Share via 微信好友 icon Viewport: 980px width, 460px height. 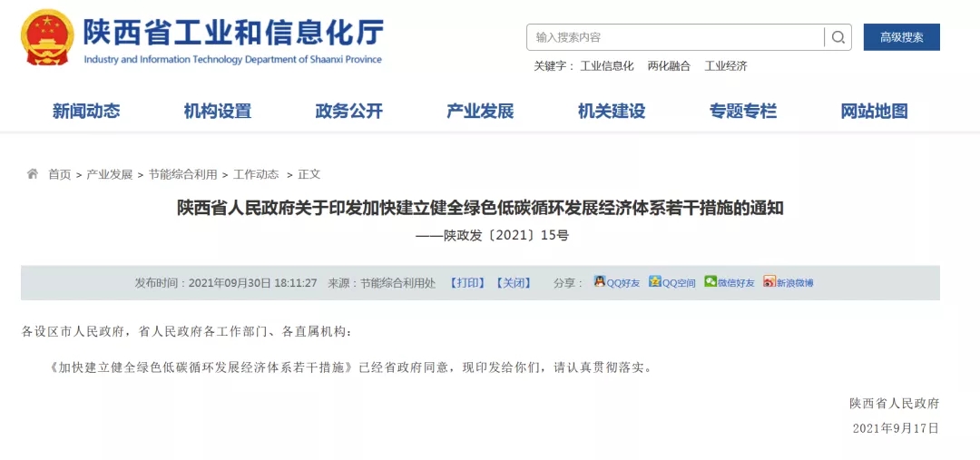pos(710,281)
